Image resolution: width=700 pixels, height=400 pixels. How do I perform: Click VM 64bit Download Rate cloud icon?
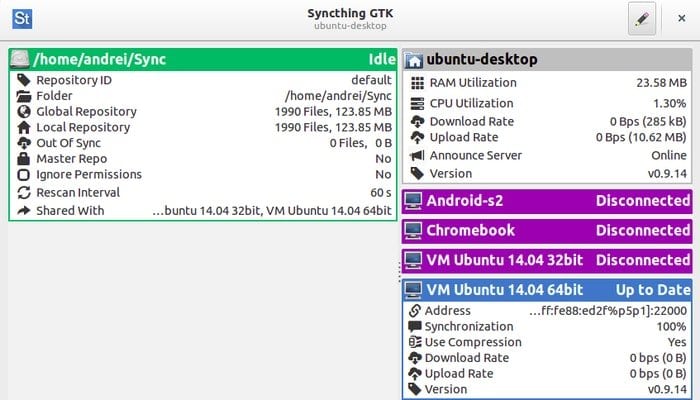415,358
